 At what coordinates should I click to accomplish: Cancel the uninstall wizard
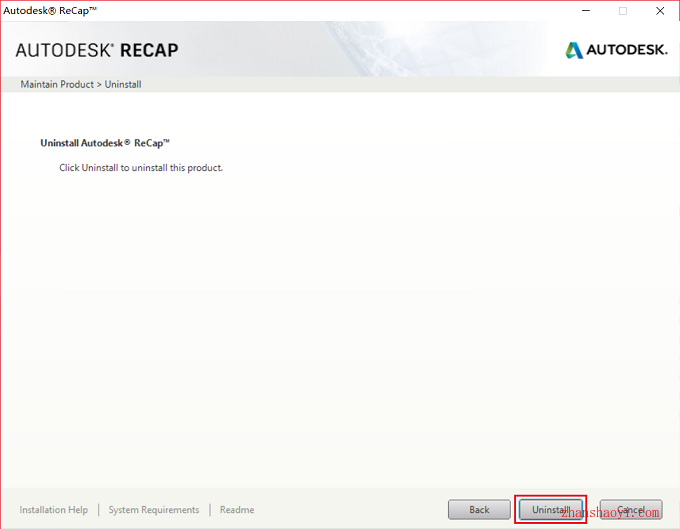click(x=631, y=509)
